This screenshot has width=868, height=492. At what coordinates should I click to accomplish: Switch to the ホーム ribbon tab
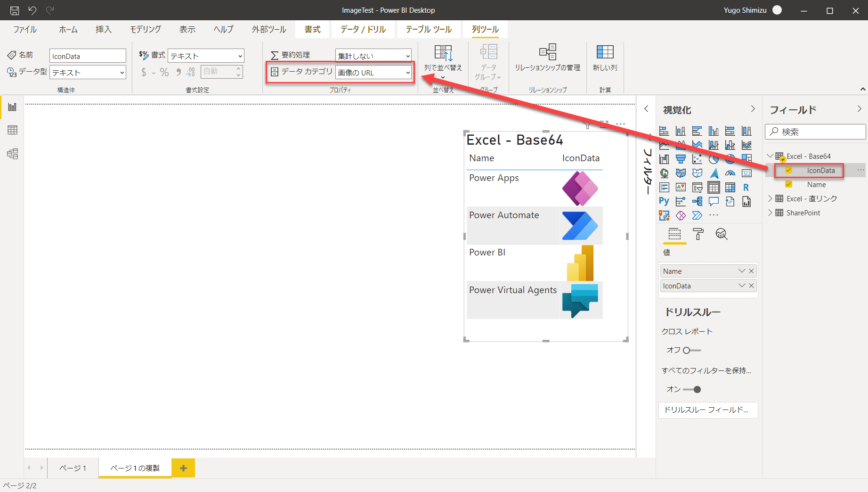point(68,29)
